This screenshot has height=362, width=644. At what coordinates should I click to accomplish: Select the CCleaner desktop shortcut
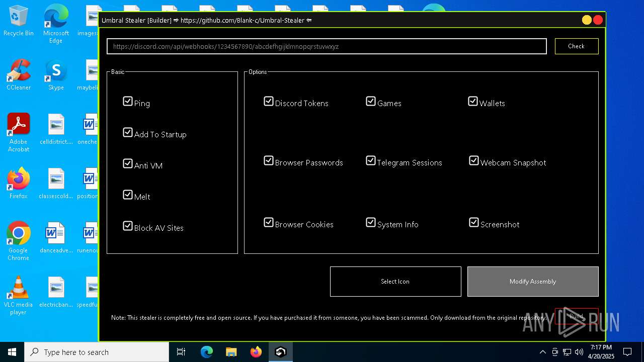coord(19,75)
